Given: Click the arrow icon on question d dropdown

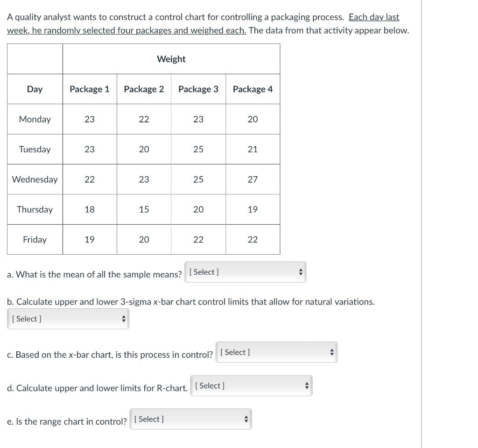Looking at the screenshot, I should [307, 385].
